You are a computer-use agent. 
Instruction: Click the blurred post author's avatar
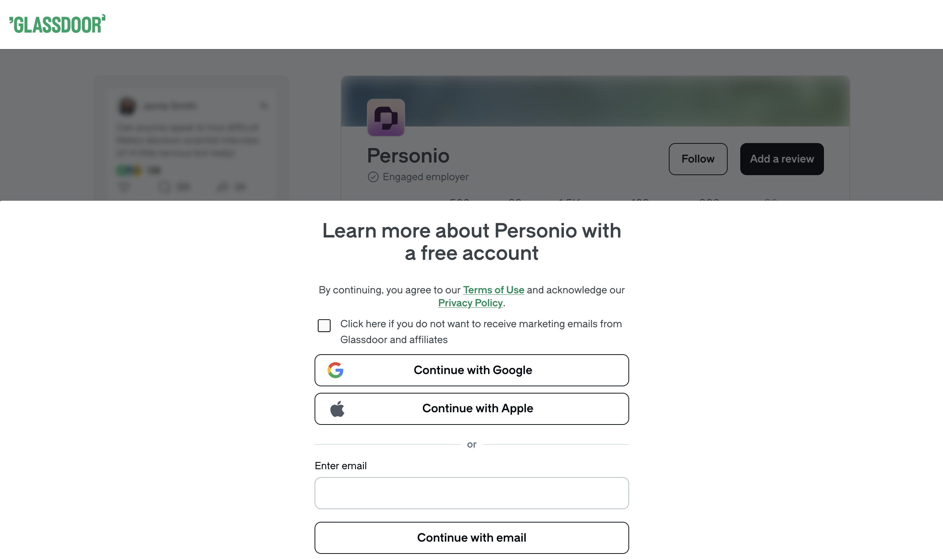coord(127,106)
